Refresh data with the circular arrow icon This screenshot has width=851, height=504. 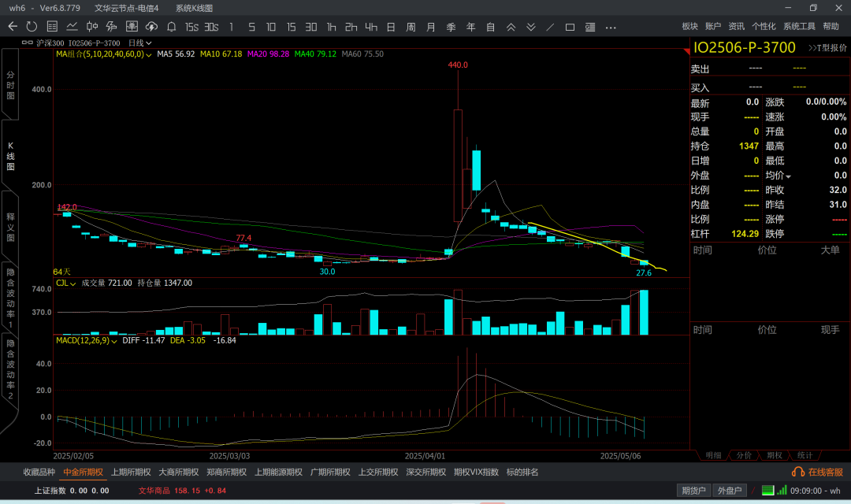click(32, 27)
